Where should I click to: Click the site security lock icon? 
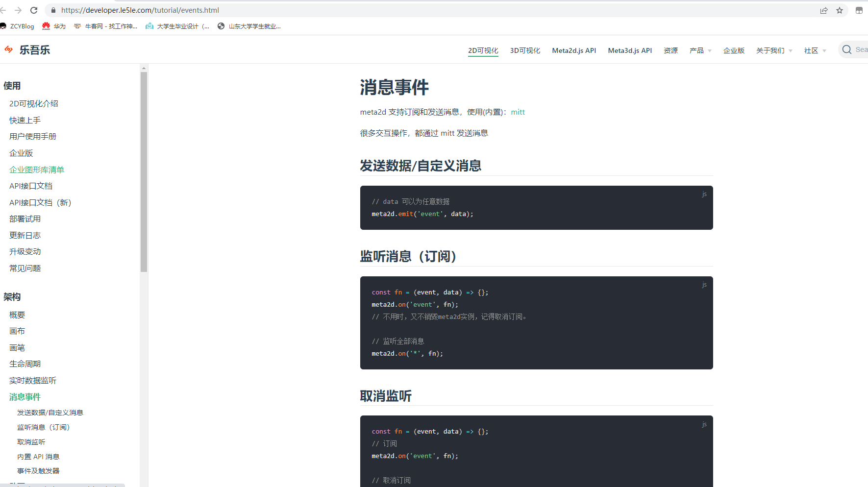coord(52,10)
